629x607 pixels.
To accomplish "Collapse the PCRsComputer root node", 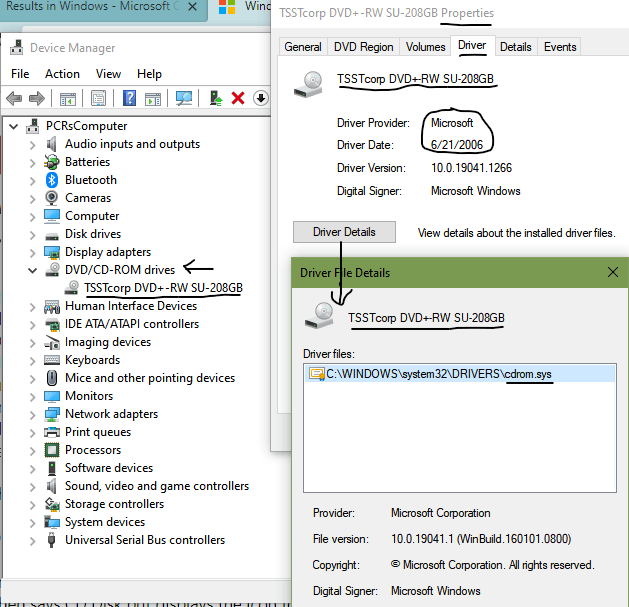I will [x=14, y=126].
